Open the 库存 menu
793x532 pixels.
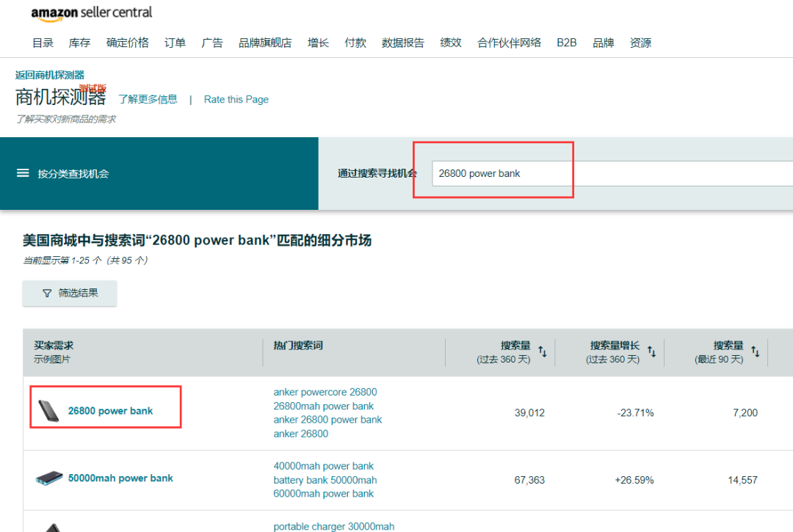coord(79,43)
